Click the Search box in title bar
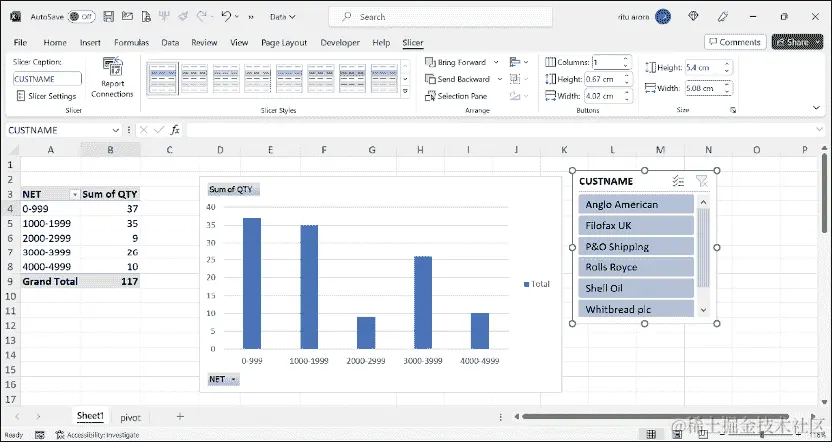832x442 pixels. click(440, 17)
